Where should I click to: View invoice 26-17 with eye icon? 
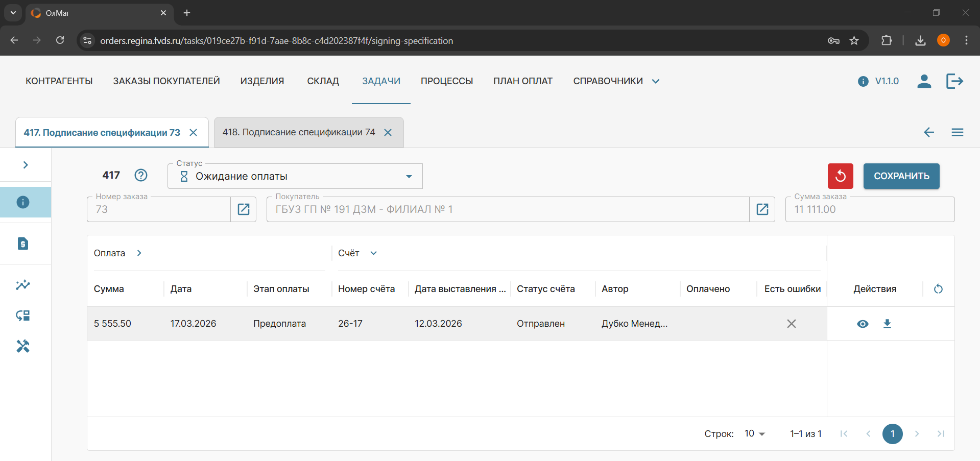click(x=863, y=324)
